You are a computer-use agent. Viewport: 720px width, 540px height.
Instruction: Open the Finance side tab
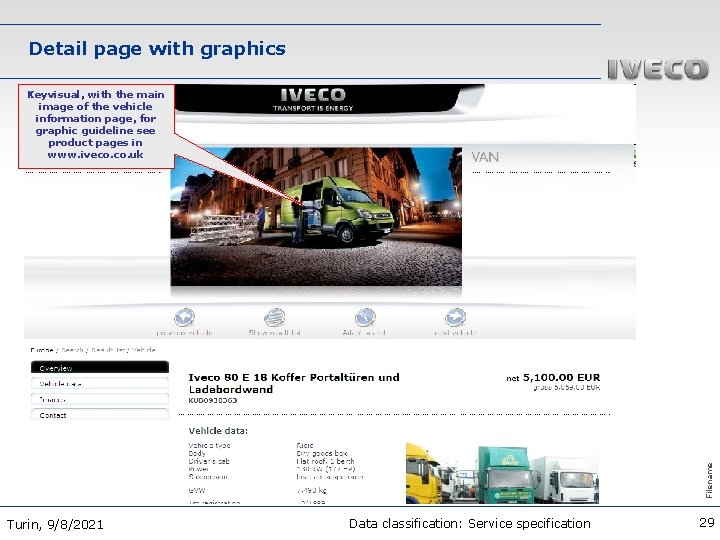100,399
